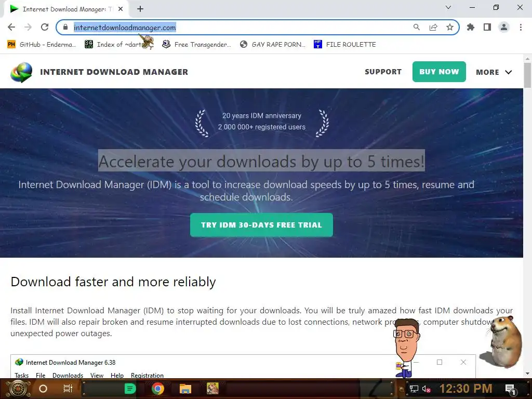Open the FILE ROULETTE bookmark
This screenshot has height=399, width=532.
(x=345, y=45)
